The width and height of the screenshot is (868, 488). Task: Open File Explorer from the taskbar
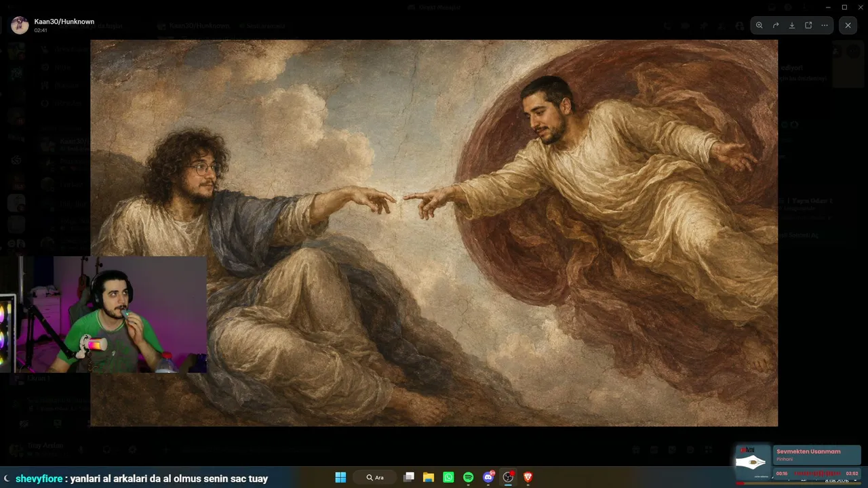(429, 477)
